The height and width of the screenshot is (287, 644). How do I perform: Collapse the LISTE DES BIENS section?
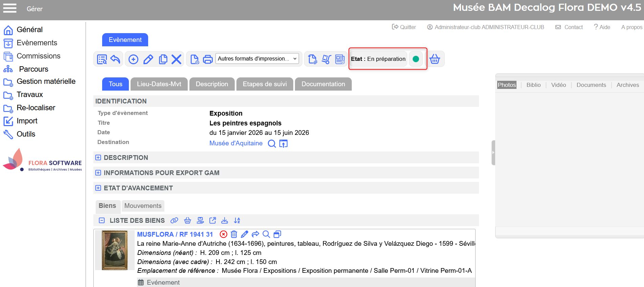(x=101, y=220)
